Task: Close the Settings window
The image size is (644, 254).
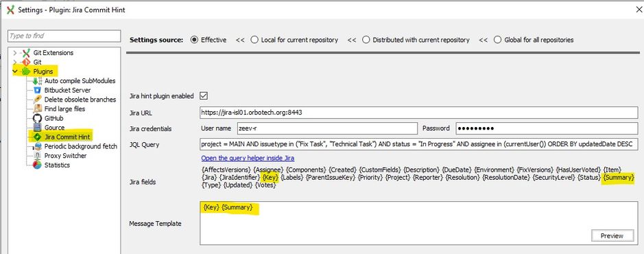Action: [x=639, y=10]
